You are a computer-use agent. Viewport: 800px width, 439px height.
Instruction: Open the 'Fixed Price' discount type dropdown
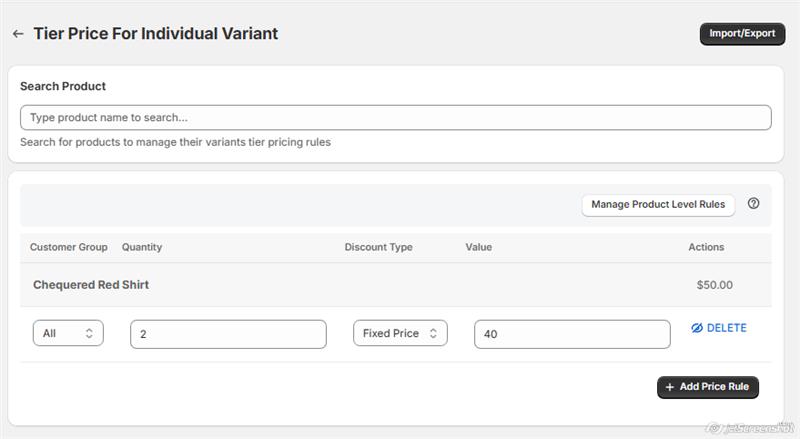click(400, 334)
